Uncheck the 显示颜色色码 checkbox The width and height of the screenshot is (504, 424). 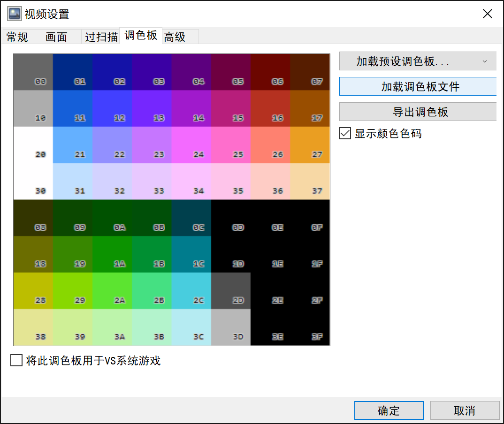tap(345, 133)
